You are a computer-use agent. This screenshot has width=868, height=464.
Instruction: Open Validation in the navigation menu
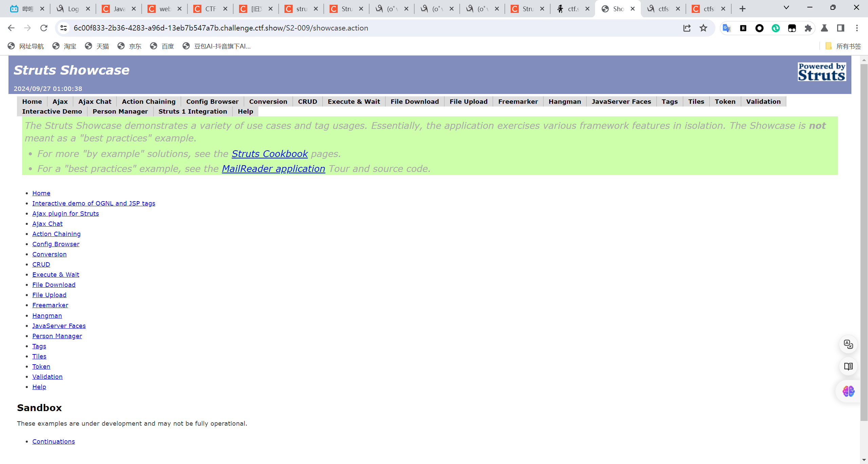point(763,101)
